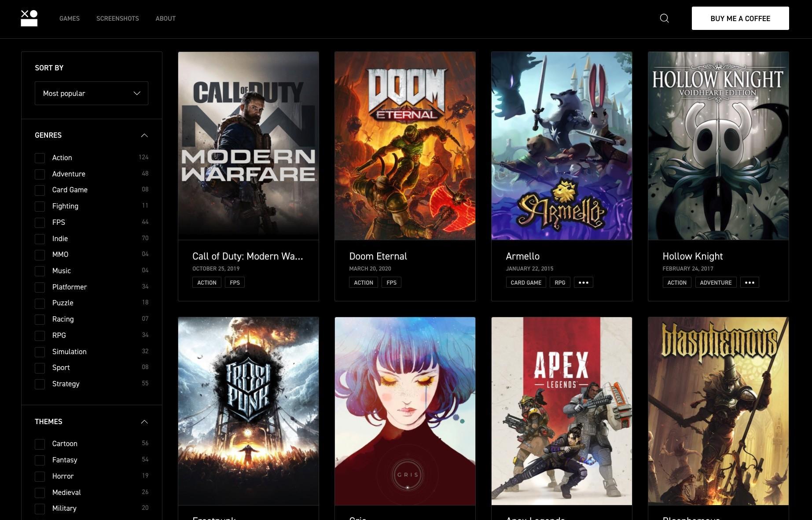Tick the Fighting genre checkbox
This screenshot has width=812, height=520.
[40, 206]
